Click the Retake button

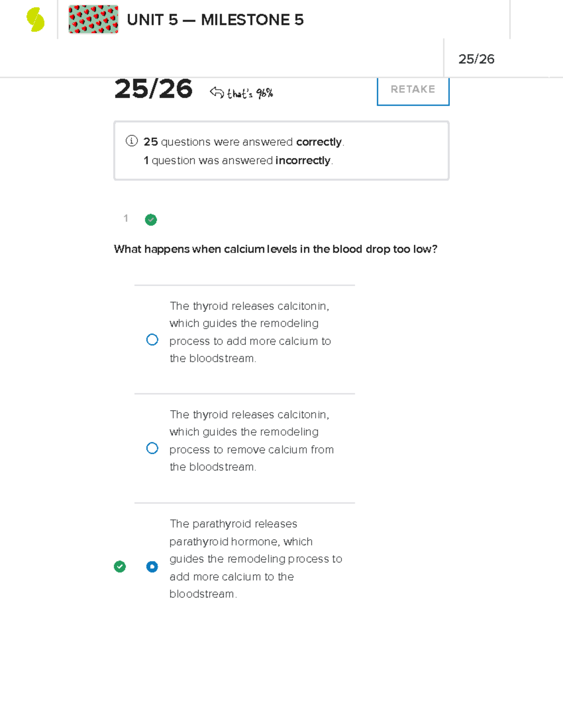(x=413, y=90)
